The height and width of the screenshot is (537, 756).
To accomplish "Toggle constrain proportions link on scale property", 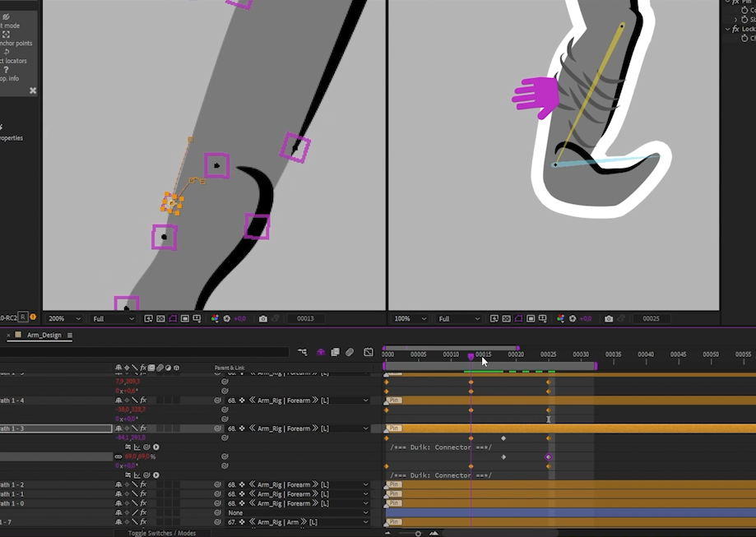I will (118, 456).
